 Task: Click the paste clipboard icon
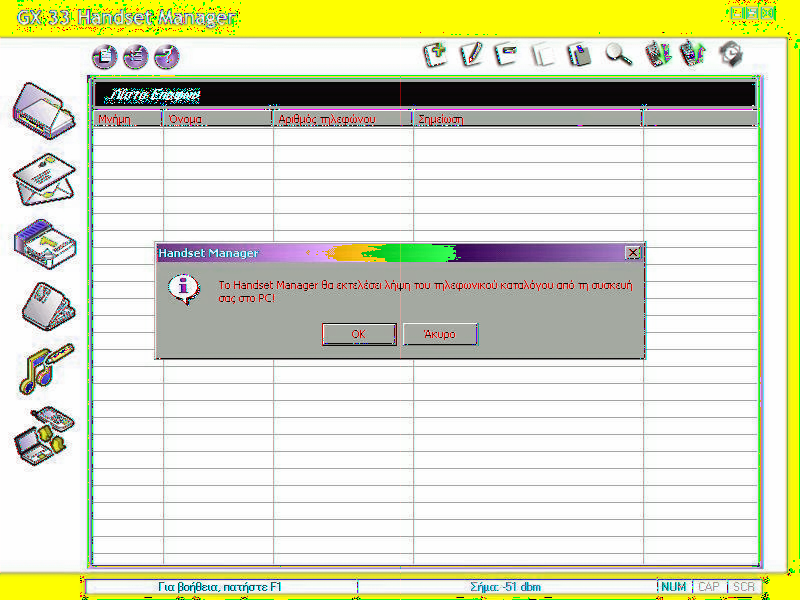(x=580, y=55)
